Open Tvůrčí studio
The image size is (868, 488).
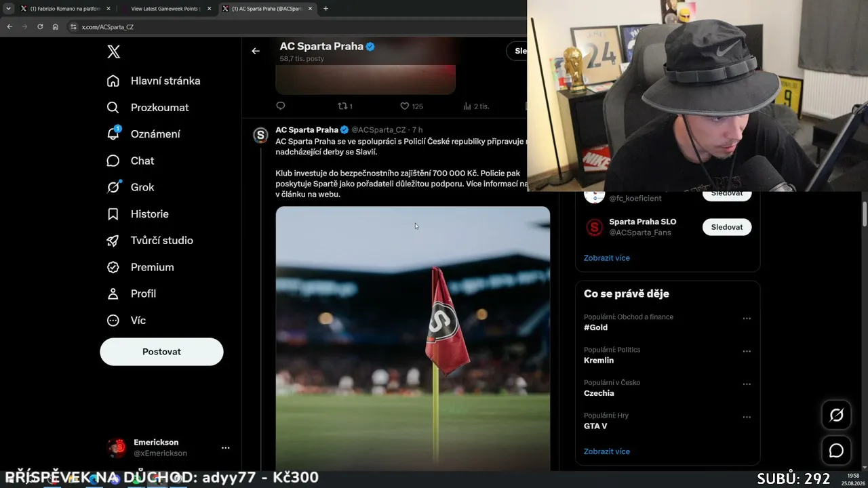pyautogui.click(x=150, y=241)
